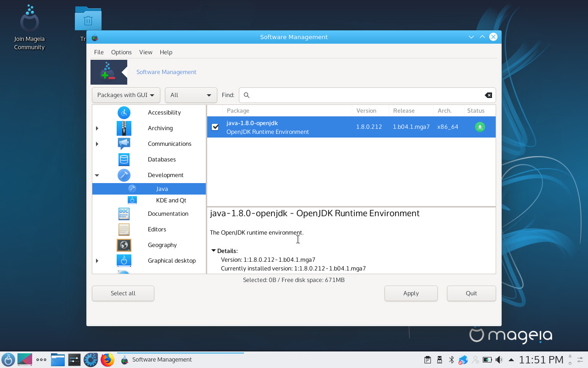Click the Bluetooth tray icon

coord(452,360)
